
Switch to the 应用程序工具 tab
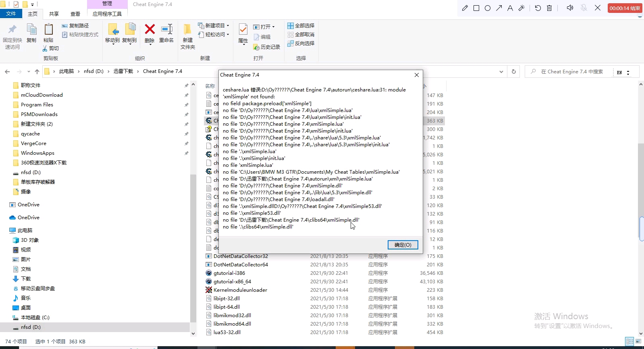point(107,14)
